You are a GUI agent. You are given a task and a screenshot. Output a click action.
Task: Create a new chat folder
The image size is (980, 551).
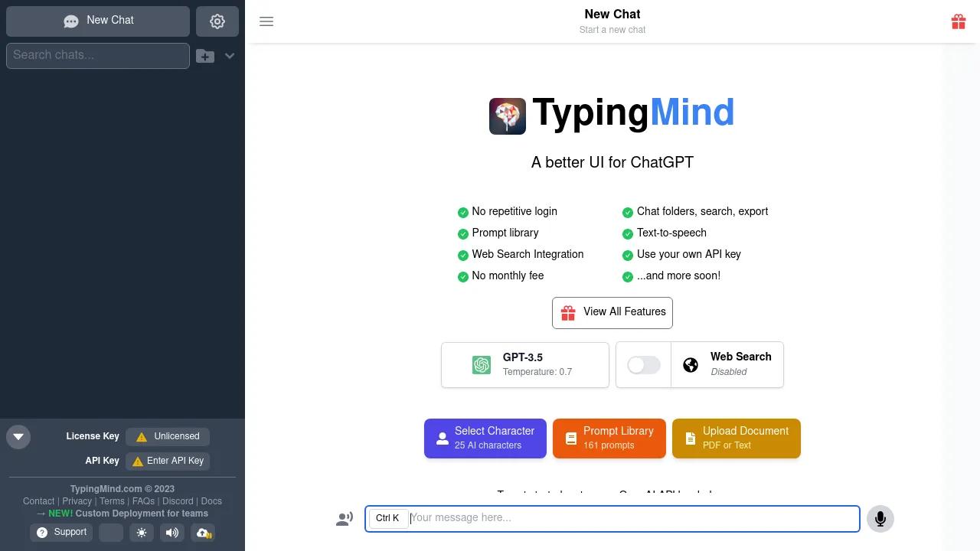click(x=205, y=56)
